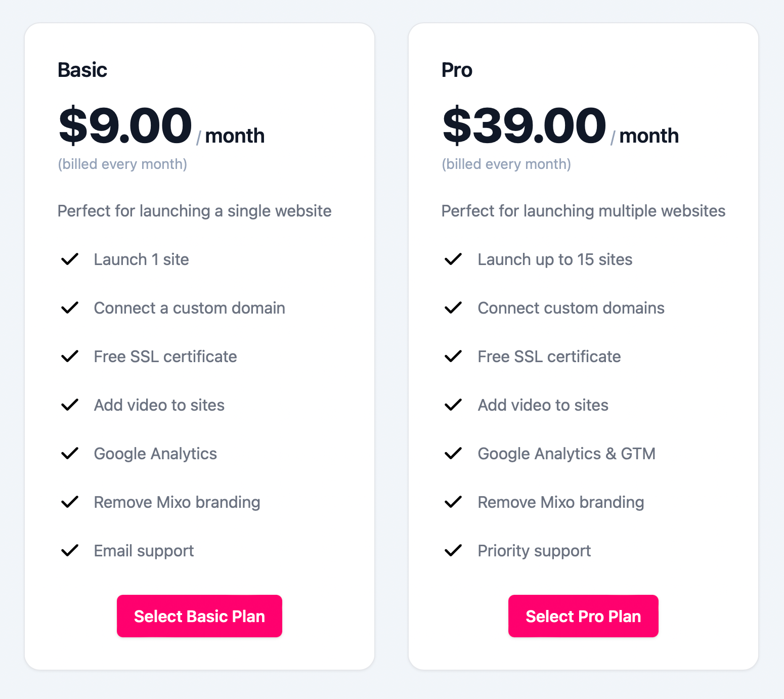Click checkmark next to Priority support
Screen dimensions: 784x699
coord(453,550)
